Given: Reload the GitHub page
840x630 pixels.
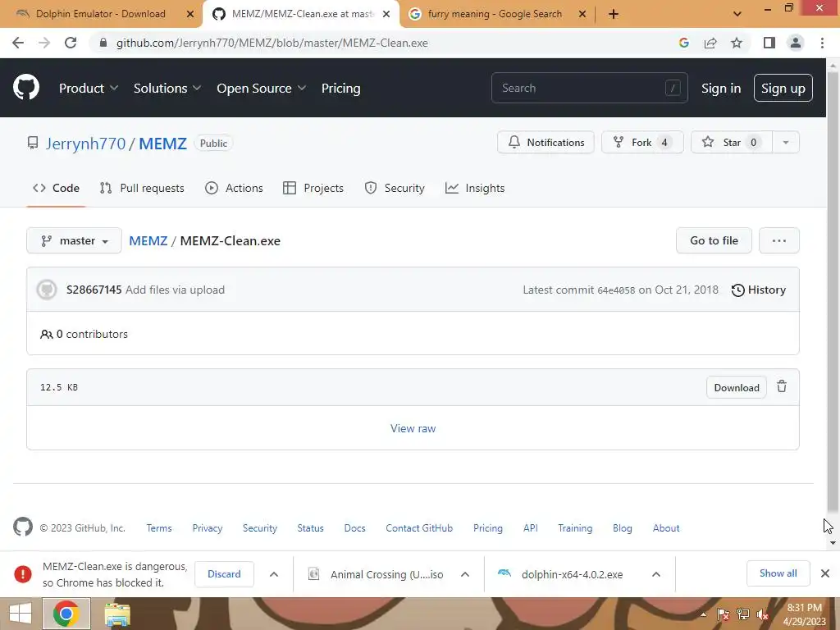Looking at the screenshot, I should coord(71,43).
